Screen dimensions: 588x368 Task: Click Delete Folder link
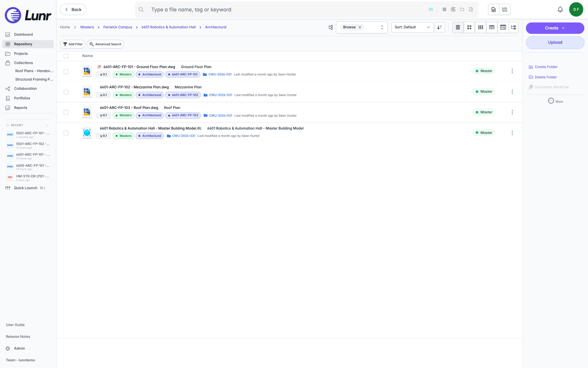click(543, 77)
